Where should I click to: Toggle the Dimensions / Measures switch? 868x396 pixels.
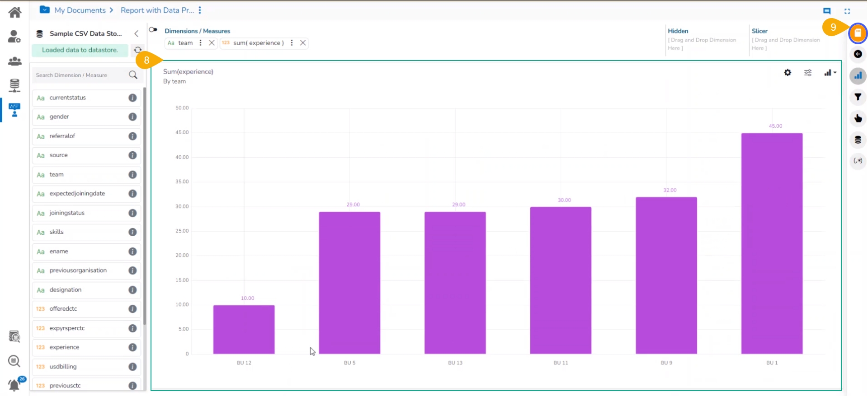pyautogui.click(x=153, y=30)
